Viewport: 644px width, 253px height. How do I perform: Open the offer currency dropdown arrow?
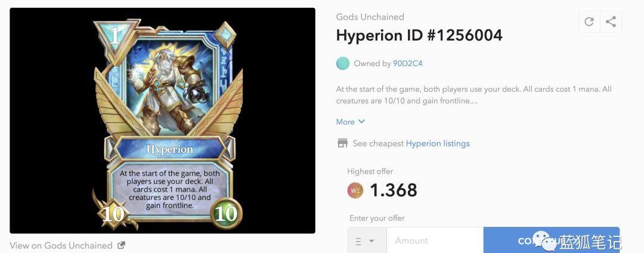[371, 241]
